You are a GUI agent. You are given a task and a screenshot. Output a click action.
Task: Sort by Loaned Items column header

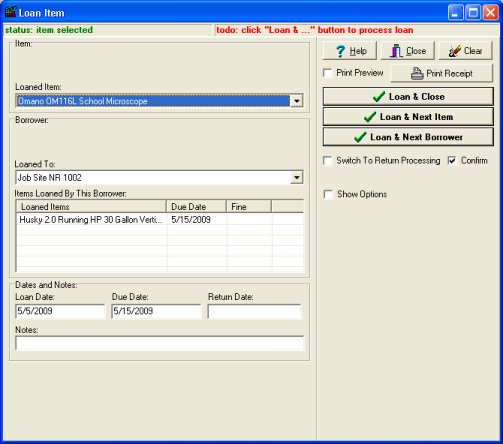[91, 207]
